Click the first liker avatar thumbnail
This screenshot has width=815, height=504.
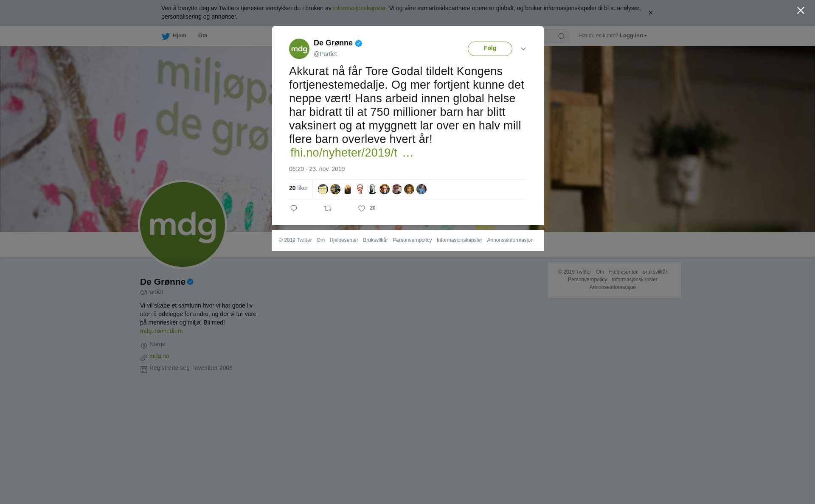click(323, 189)
